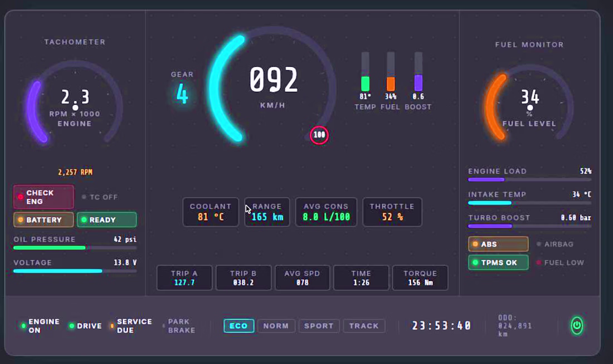Click the ENGINE ON status
Image resolution: width=613 pixels, height=364 pixels.
[x=40, y=326]
